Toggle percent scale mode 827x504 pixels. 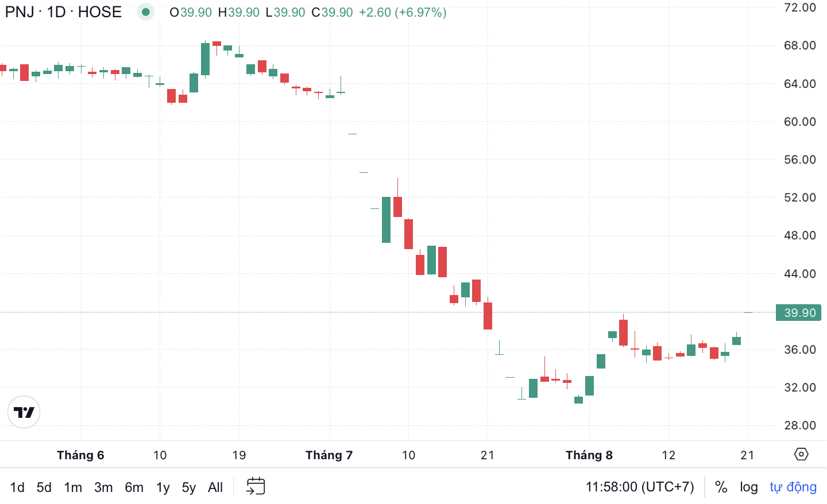coord(721,487)
